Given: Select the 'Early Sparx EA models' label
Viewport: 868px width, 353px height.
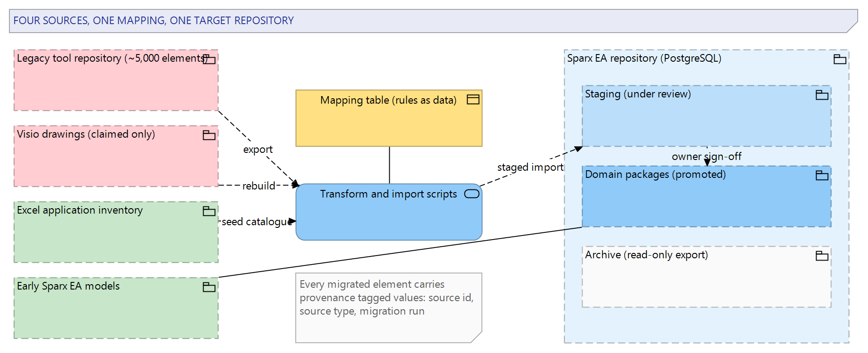Looking at the screenshot, I should pos(68,286).
